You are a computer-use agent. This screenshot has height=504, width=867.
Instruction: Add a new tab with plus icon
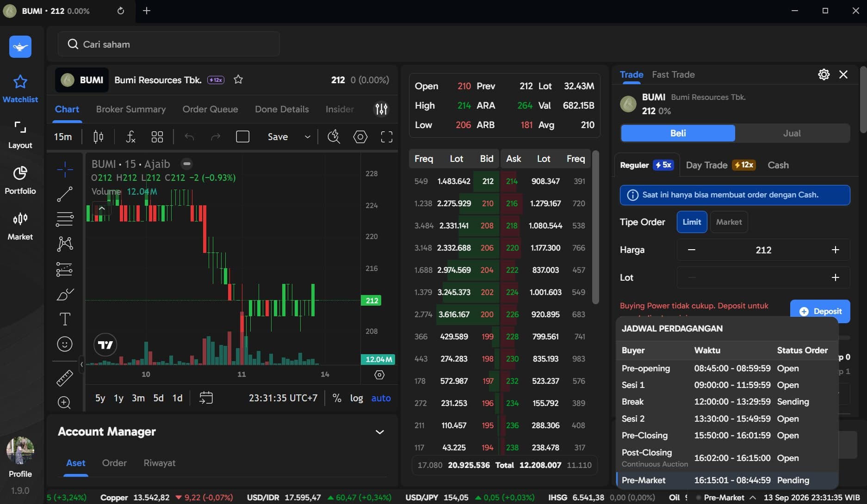click(147, 11)
